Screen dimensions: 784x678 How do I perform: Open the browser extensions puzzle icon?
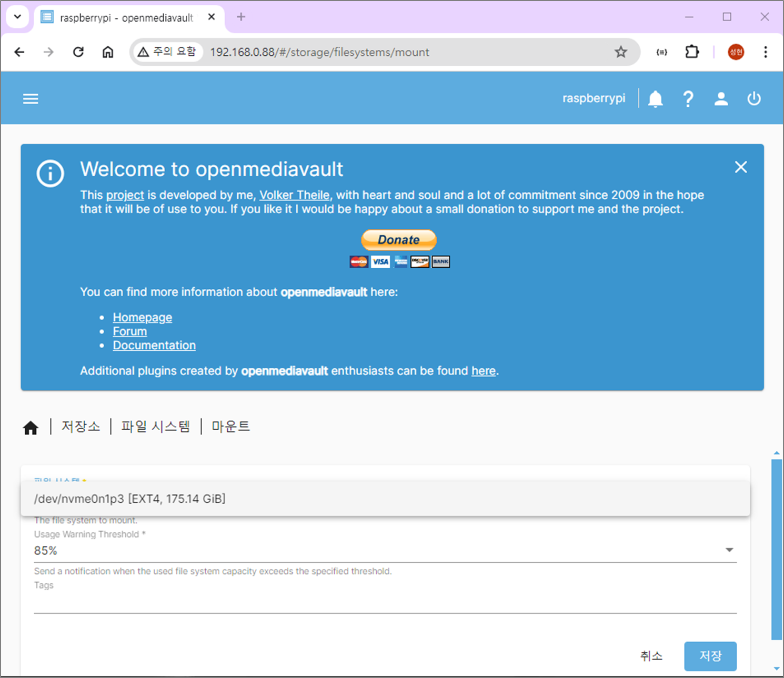coord(692,52)
